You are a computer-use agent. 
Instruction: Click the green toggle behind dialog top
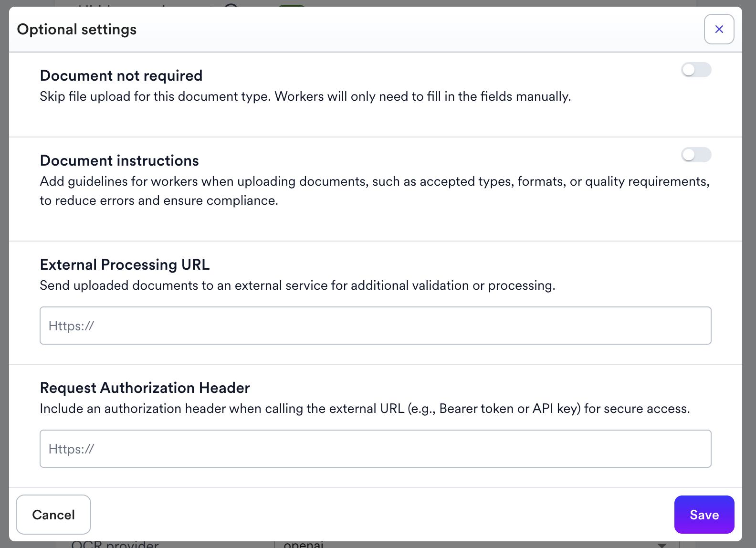pyautogui.click(x=291, y=5)
